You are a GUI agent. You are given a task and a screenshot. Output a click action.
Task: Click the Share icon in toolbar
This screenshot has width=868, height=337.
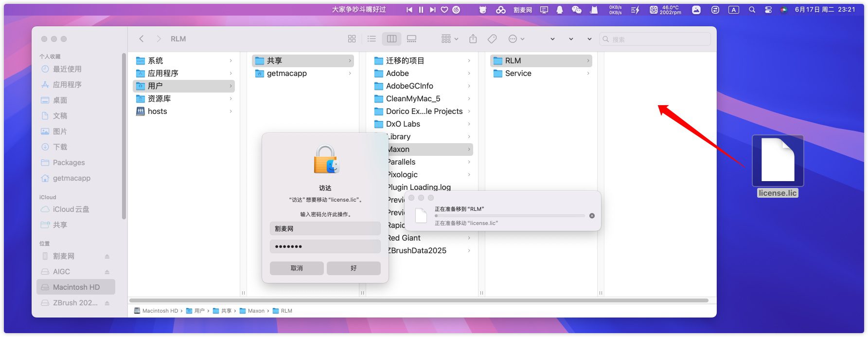(473, 39)
